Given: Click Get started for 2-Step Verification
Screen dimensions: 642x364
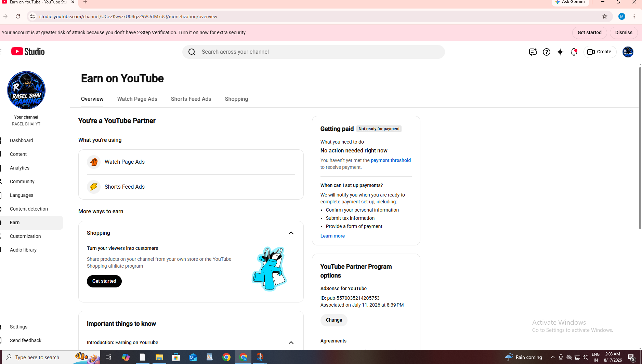Looking at the screenshot, I should coord(589,33).
